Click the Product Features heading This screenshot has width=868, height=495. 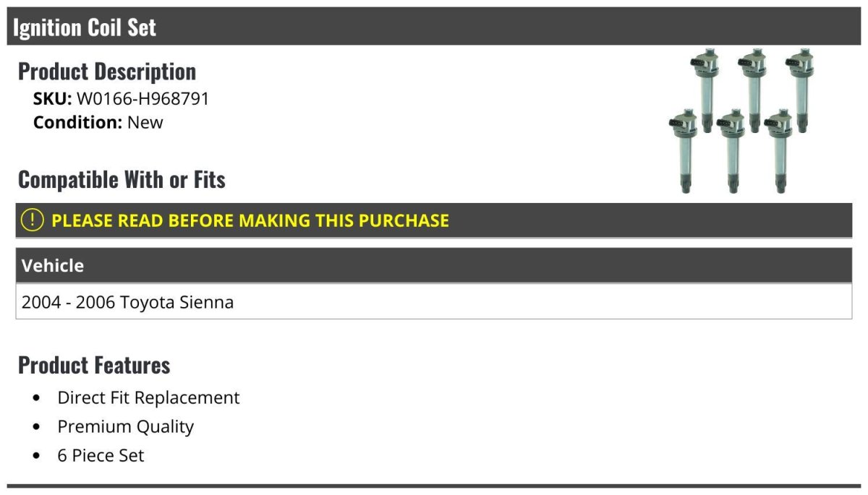click(x=94, y=365)
